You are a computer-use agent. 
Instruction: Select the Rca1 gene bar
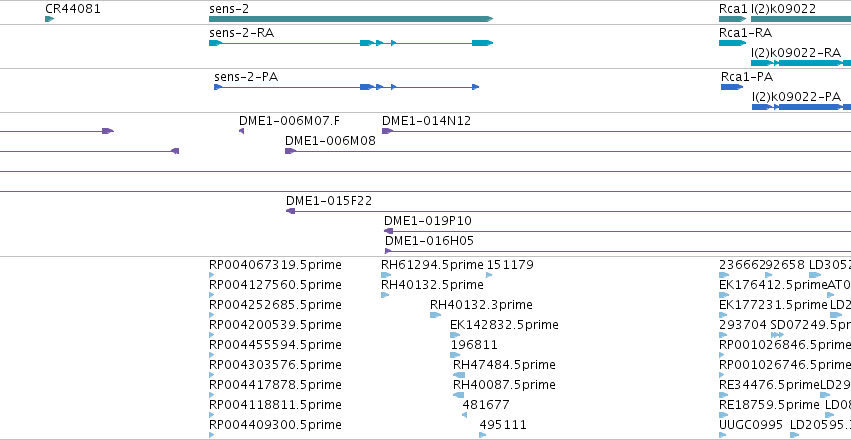point(733,19)
